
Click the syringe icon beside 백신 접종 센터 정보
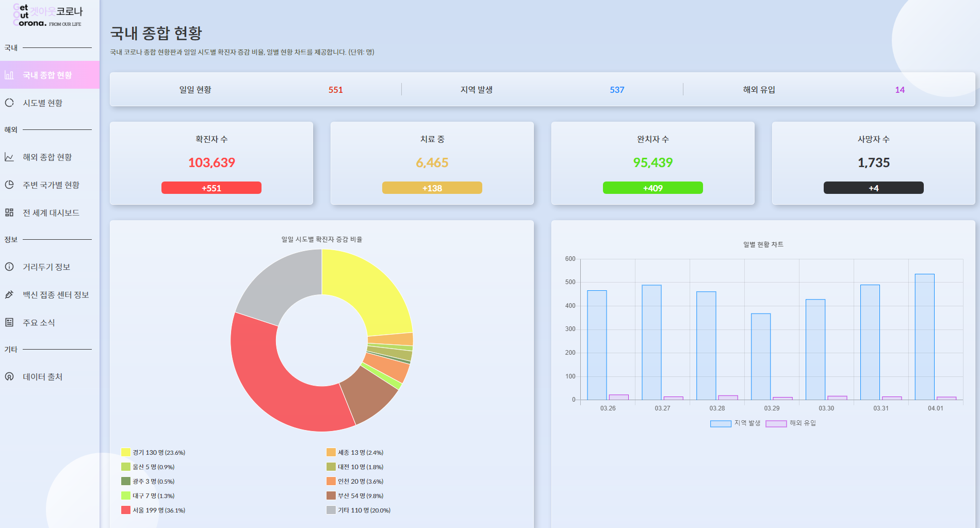point(9,294)
